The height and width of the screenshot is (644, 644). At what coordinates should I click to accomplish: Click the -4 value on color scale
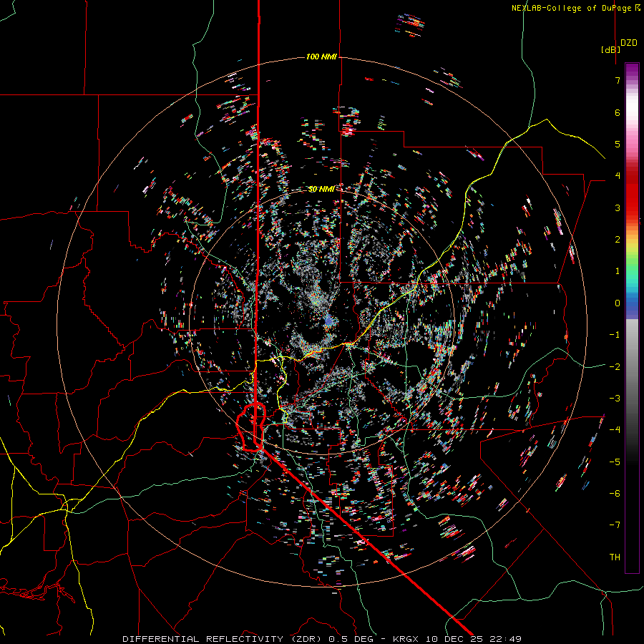pos(615,429)
